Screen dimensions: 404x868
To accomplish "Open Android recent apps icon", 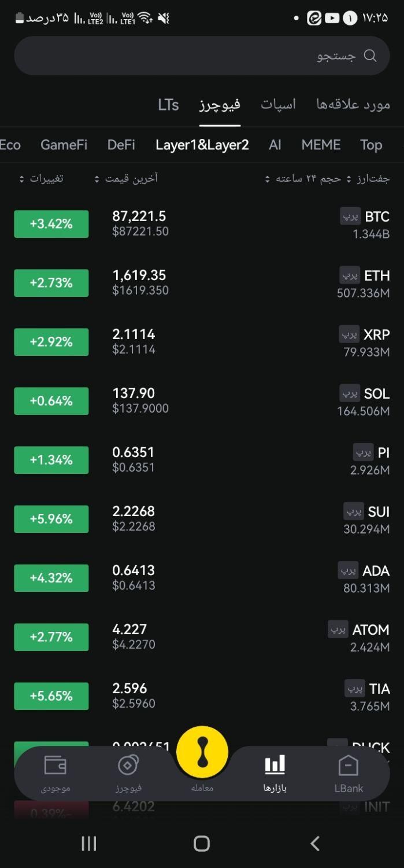I will (x=88, y=844).
